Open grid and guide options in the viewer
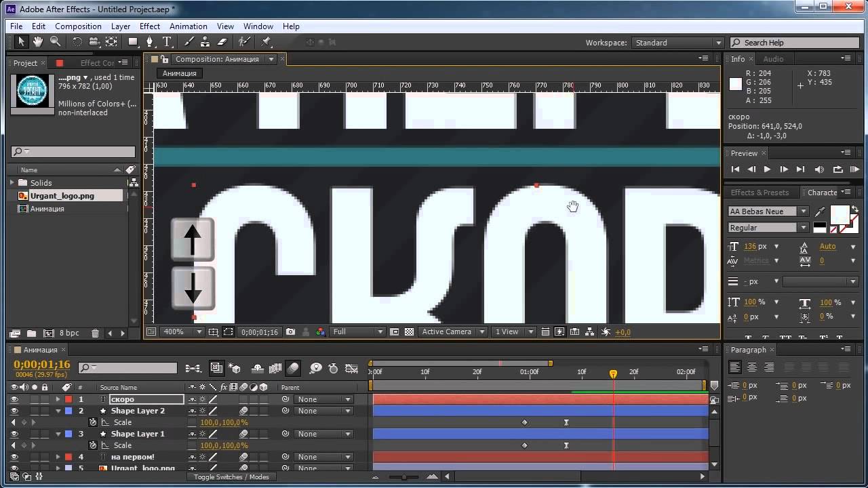This screenshot has height=488, width=868. point(213,332)
